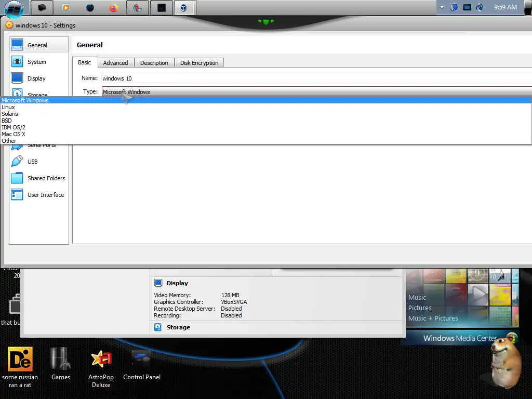The width and height of the screenshot is (532, 399).
Task: Select Other in the Type list
Action: tap(266, 141)
